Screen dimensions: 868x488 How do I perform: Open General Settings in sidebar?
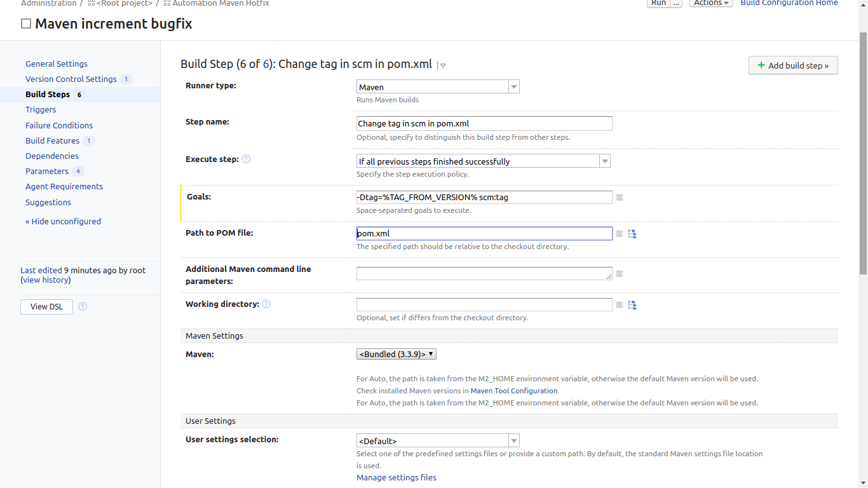(x=57, y=64)
